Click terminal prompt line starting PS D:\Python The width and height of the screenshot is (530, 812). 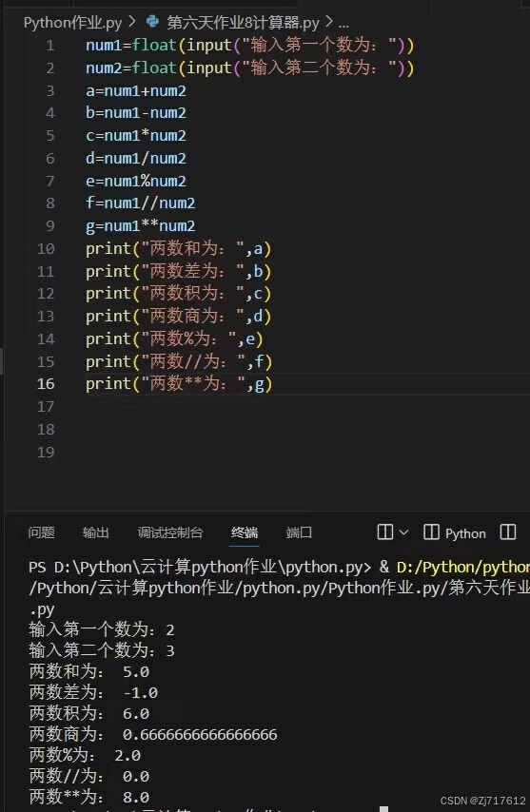(x=279, y=567)
